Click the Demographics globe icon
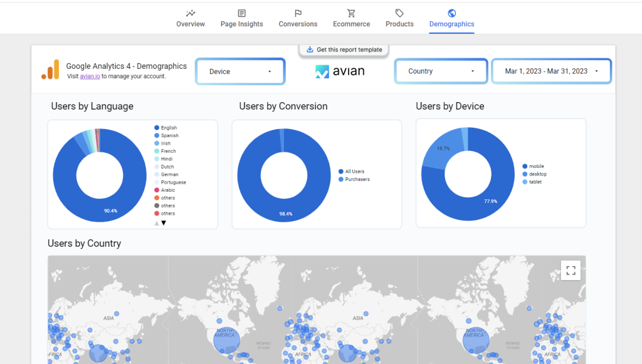 coord(451,13)
